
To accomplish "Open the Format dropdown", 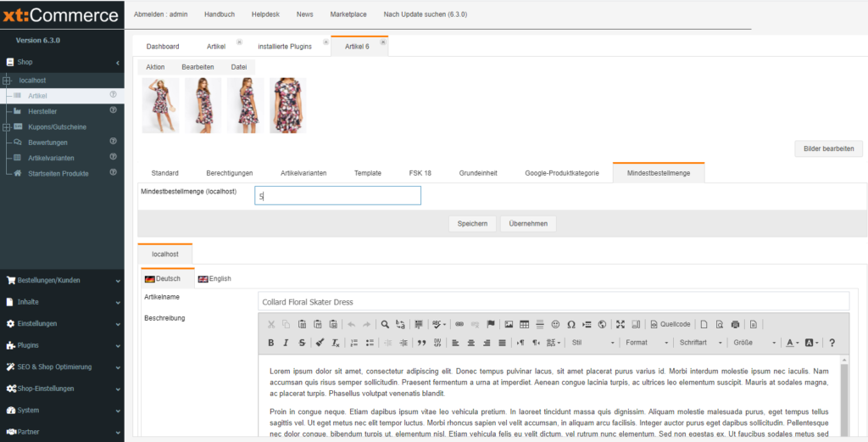I will pyautogui.click(x=643, y=343).
